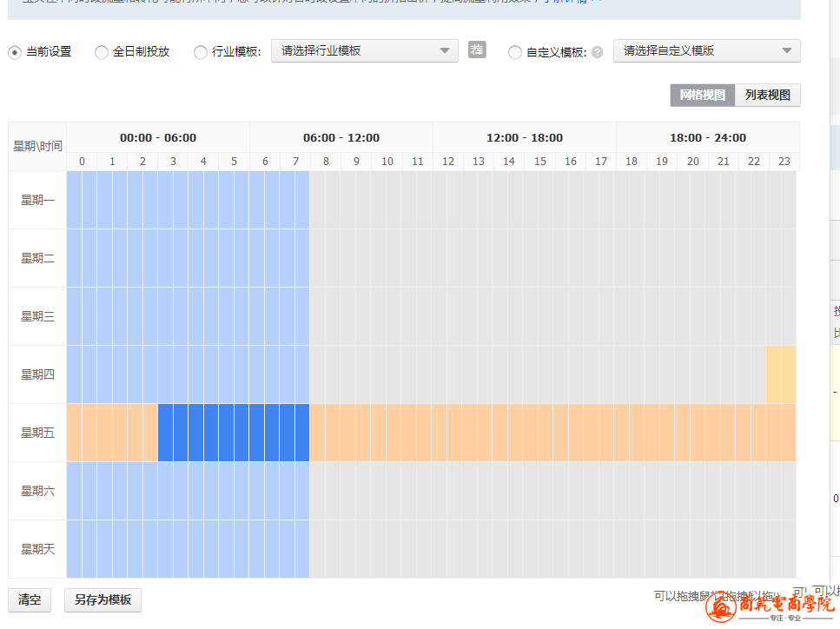This screenshot has width=840, height=629.
Task: Click the hour 23 column header
Action: [x=784, y=162]
